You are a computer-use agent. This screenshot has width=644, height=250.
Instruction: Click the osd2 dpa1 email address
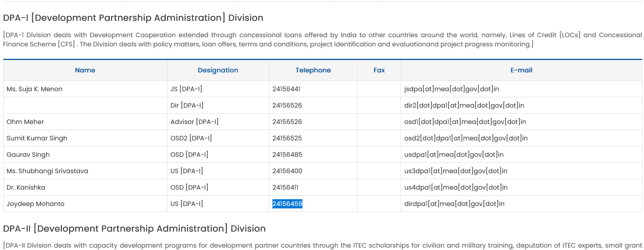[466, 138]
